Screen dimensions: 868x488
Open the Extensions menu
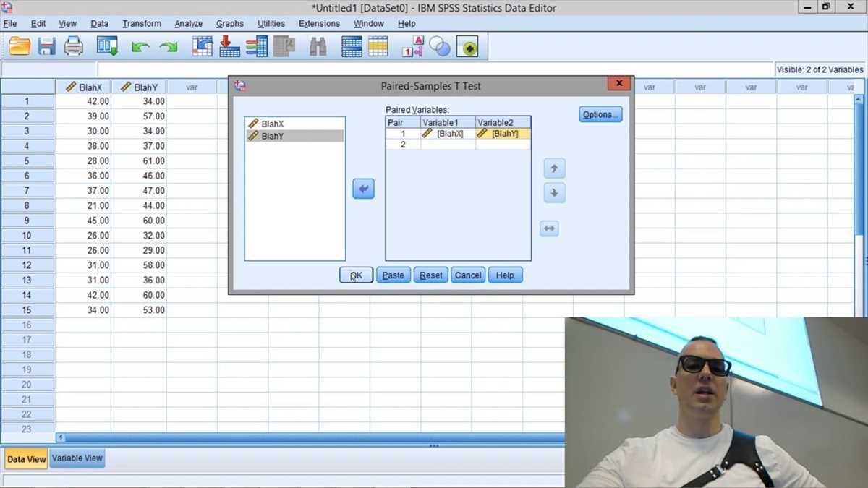coord(320,24)
